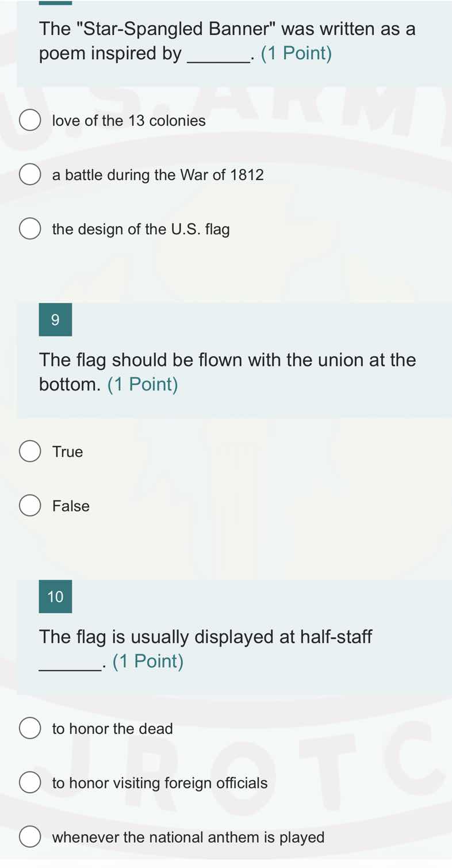Screen dimensions: 452x868
Task: Select the "love of the 13 colonies" option
Action: coord(29,120)
